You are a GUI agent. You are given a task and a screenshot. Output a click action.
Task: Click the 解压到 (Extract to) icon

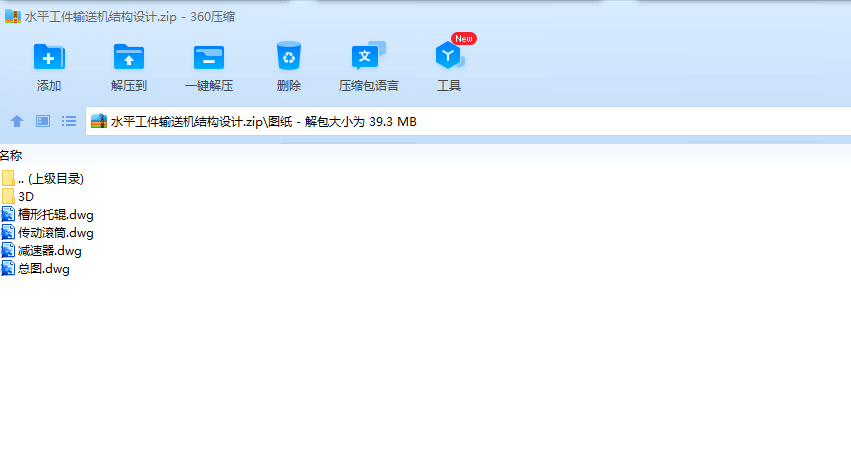[x=129, y=56]
